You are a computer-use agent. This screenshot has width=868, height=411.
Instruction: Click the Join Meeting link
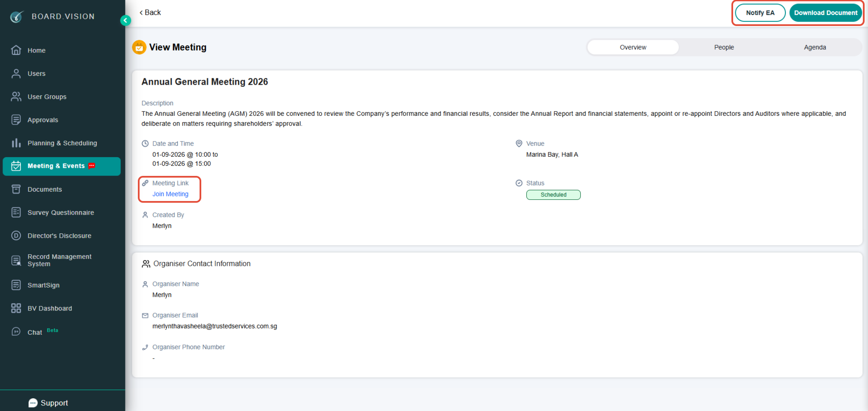click(170, 194)
